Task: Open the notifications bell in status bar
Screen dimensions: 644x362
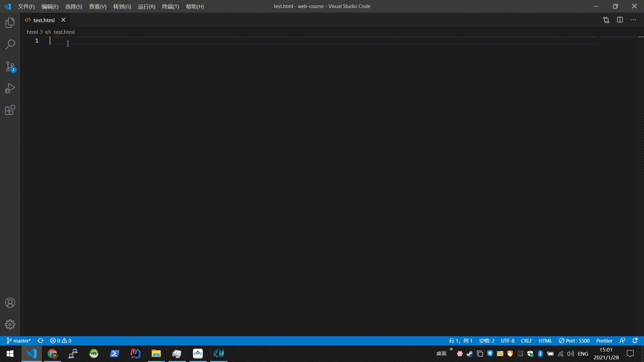Action: pos(635,341)
